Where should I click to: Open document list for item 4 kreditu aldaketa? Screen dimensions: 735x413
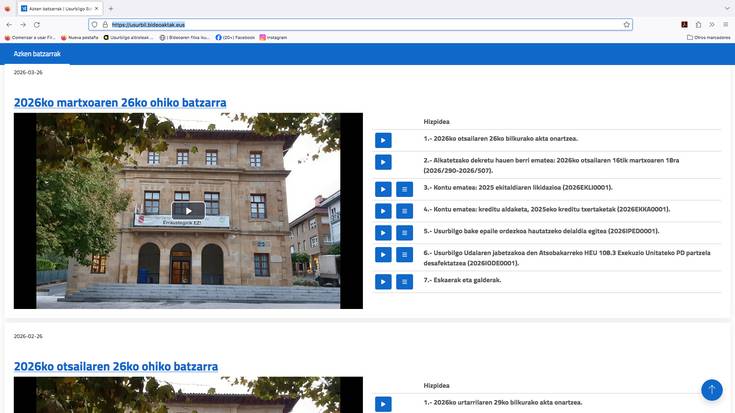click(404, 211)
